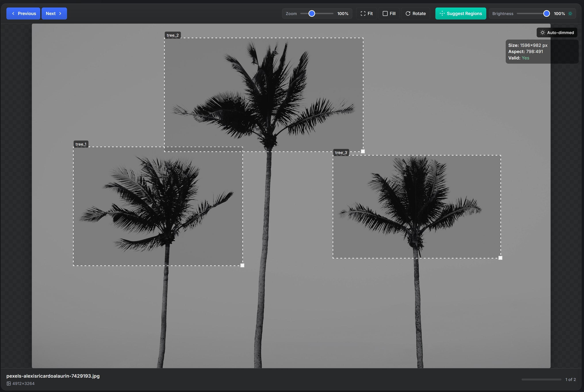
Task: Select the tree_2 region label
Action: coord(172,35)
